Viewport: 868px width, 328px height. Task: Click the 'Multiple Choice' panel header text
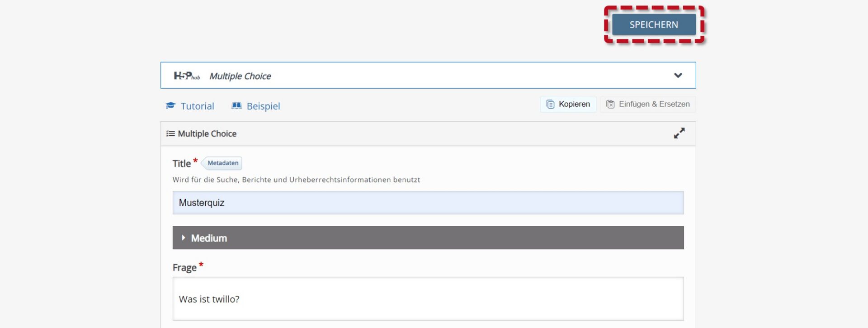click(x=207, y=133)
